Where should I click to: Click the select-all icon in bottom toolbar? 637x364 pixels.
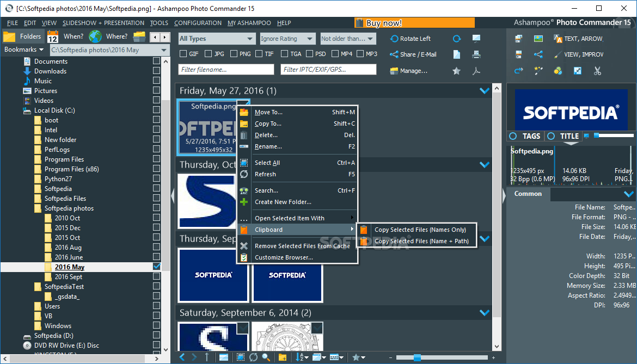click(x=241, y=357)
